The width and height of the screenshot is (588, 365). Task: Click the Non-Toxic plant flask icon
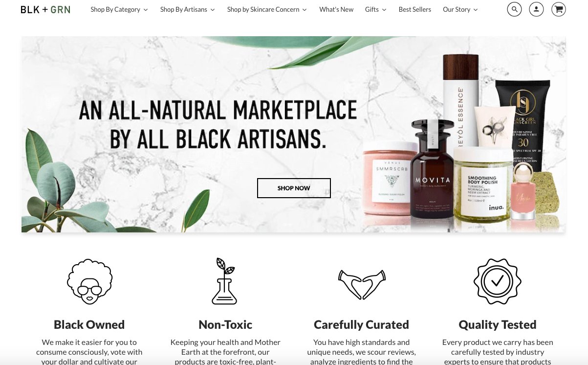tap(225, 281)
